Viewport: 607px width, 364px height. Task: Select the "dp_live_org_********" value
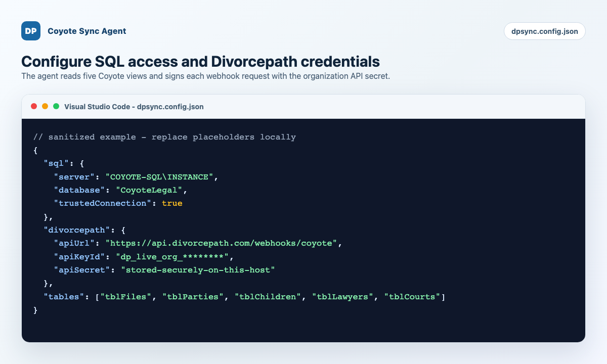pyautogui.click(x=172, y=257)
